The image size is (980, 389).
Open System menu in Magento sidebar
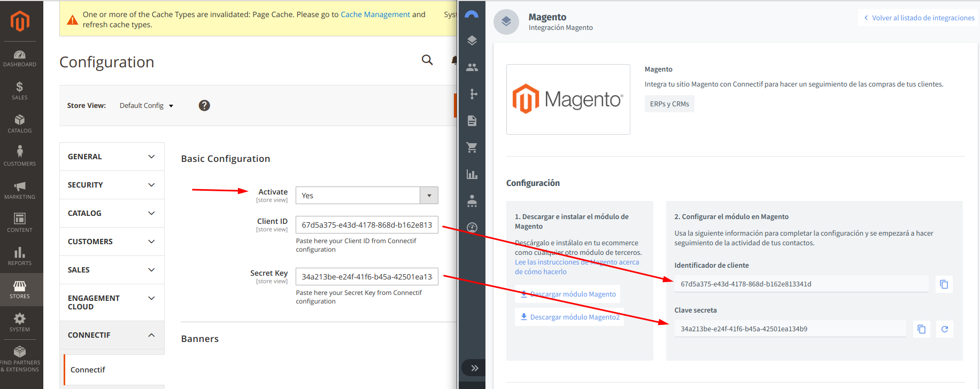point(20,322)
